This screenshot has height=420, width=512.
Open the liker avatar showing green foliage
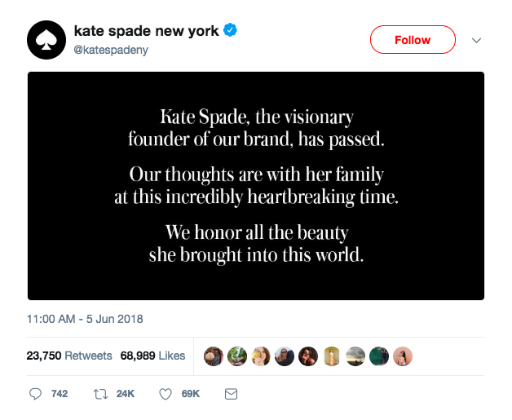[x=237, y=356]
